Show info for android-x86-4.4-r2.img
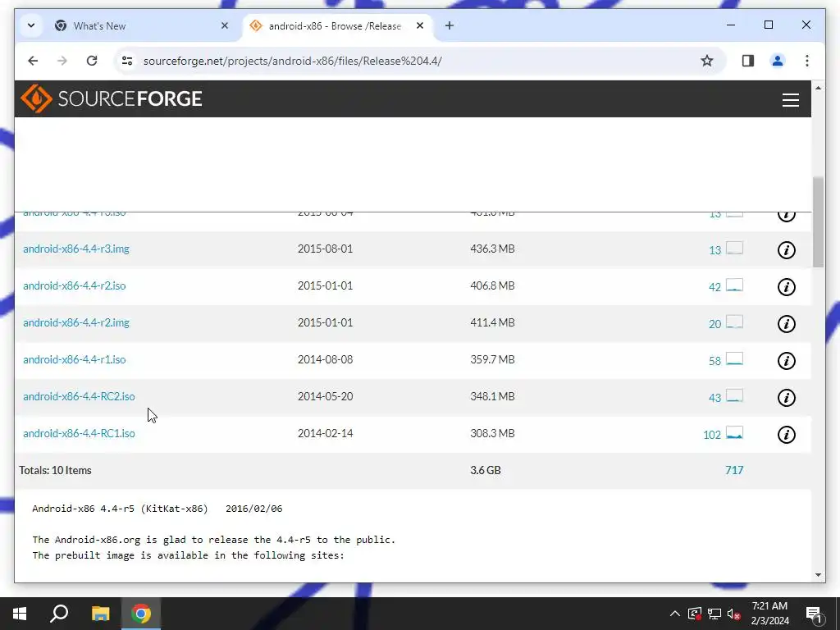 coord(786,323)
